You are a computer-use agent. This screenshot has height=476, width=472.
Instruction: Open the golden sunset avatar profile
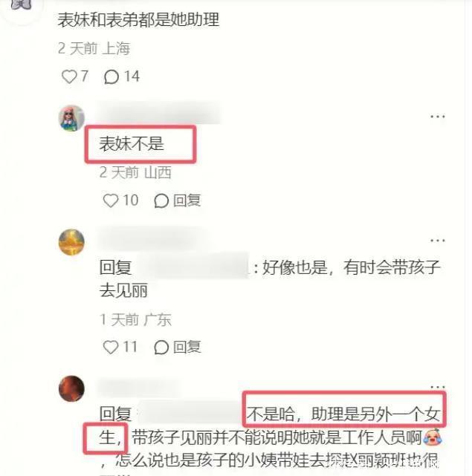coord(71,242)
